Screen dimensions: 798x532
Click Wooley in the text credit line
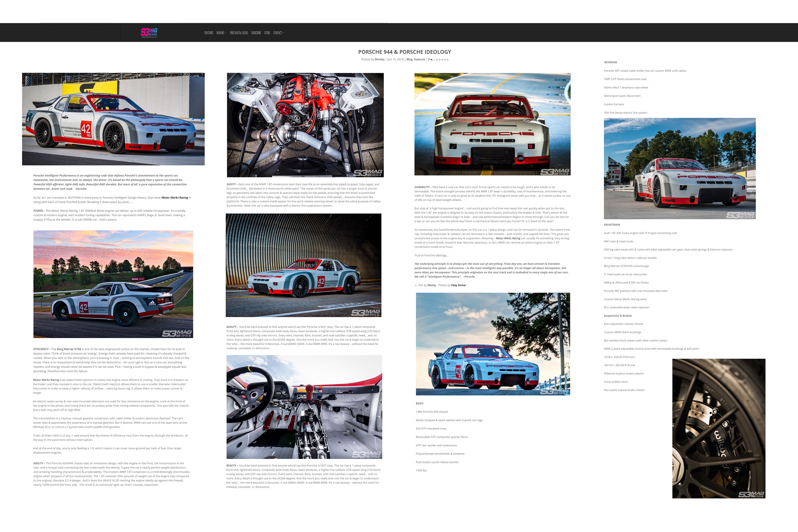[432, 285]
